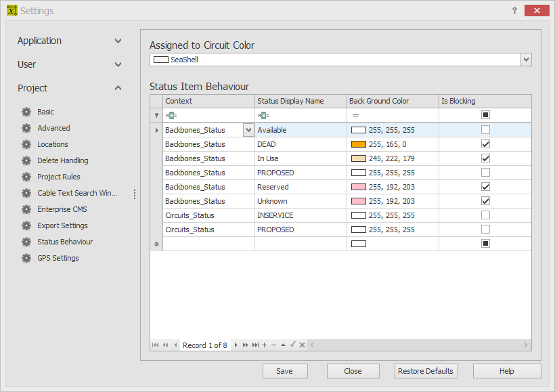
Task: Click the Close button
Action: pos(353,371)
